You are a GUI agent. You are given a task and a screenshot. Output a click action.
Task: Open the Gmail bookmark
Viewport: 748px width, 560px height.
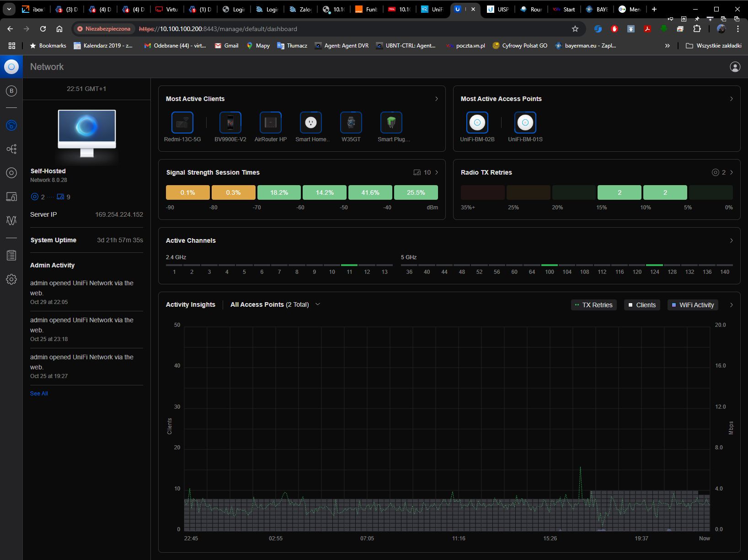tap(226, 46)
